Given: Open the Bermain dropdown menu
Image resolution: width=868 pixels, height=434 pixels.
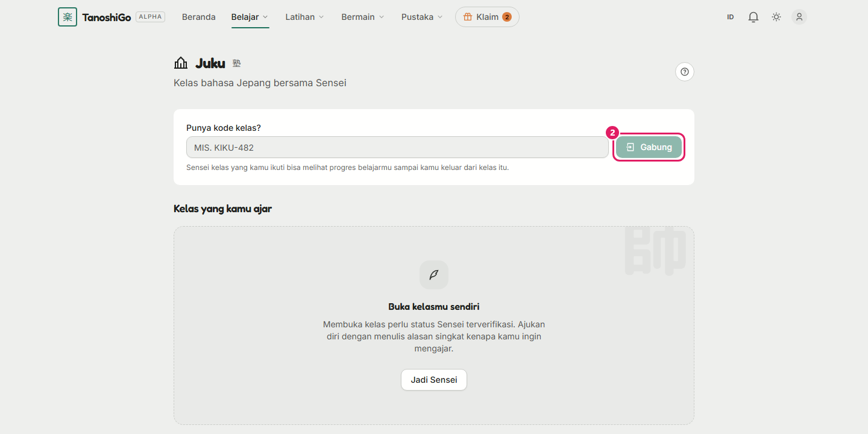Looking at the screenshot, I should point(363,17).
